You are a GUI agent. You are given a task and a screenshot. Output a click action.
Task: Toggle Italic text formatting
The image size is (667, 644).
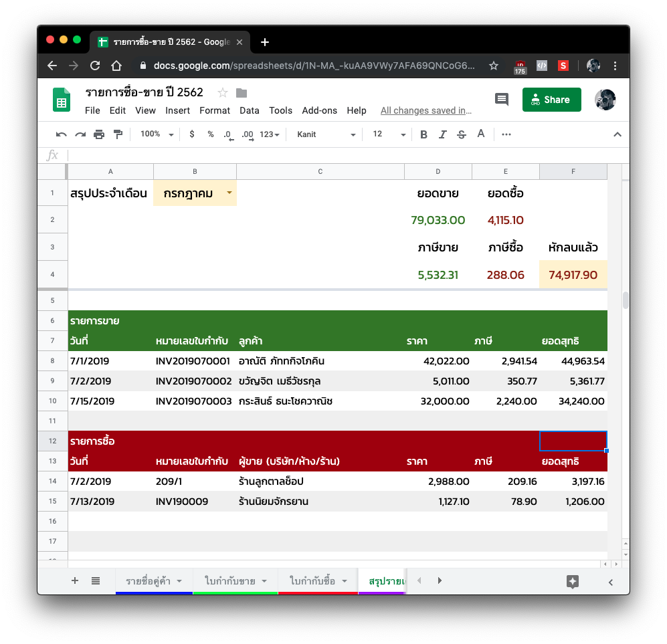[x=442, y=134]
